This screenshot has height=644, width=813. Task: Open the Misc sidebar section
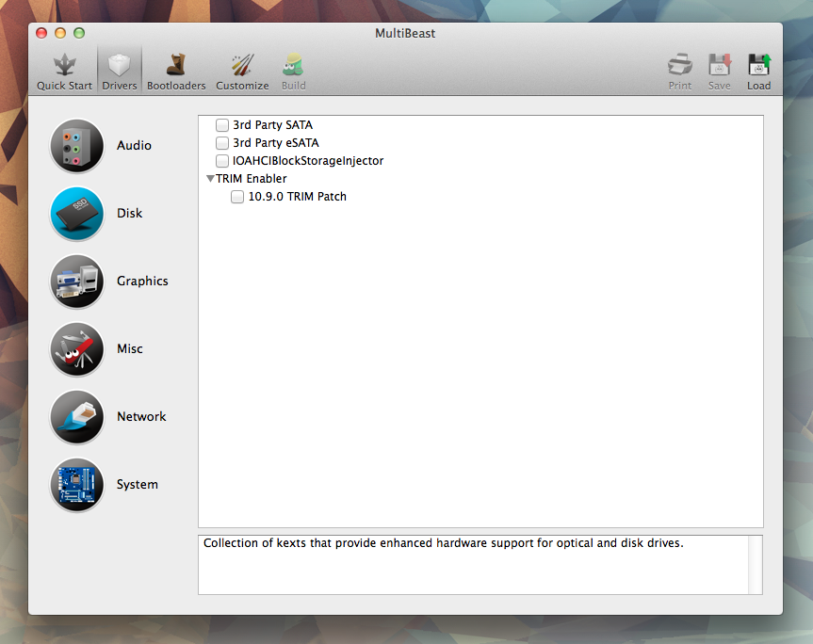pos(76,349)
